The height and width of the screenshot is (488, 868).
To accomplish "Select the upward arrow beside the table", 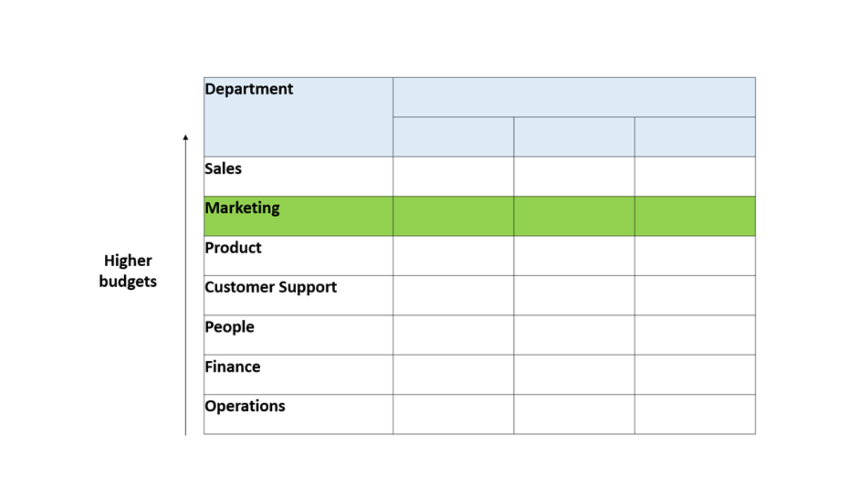I will 186,285.
